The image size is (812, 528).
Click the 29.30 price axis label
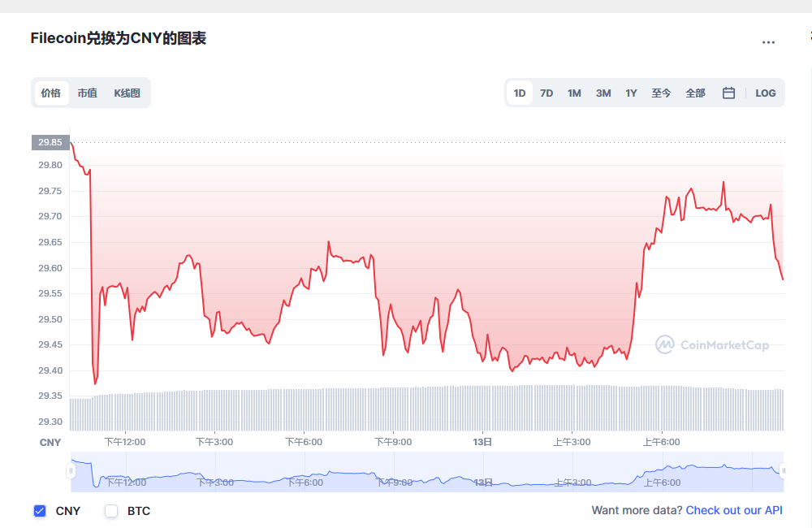[x=50, y=422]
